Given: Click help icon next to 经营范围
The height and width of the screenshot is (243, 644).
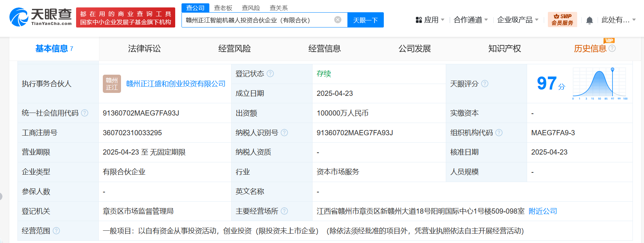Looking at the screenshot, I should pos(56,231).
